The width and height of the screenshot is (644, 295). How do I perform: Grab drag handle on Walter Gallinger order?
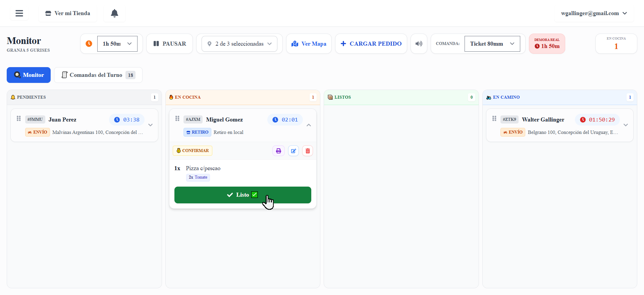pyautogui.click(x=494, y=119)
